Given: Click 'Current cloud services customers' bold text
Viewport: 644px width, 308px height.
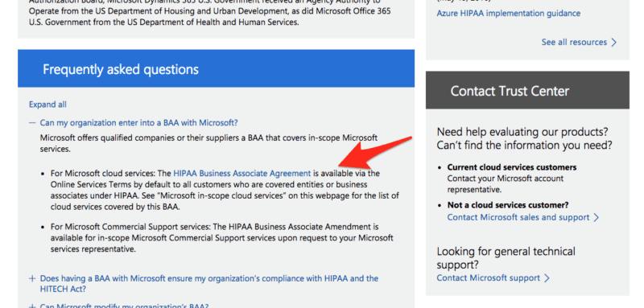Looking at the screenshot, I should click(512, 167).
